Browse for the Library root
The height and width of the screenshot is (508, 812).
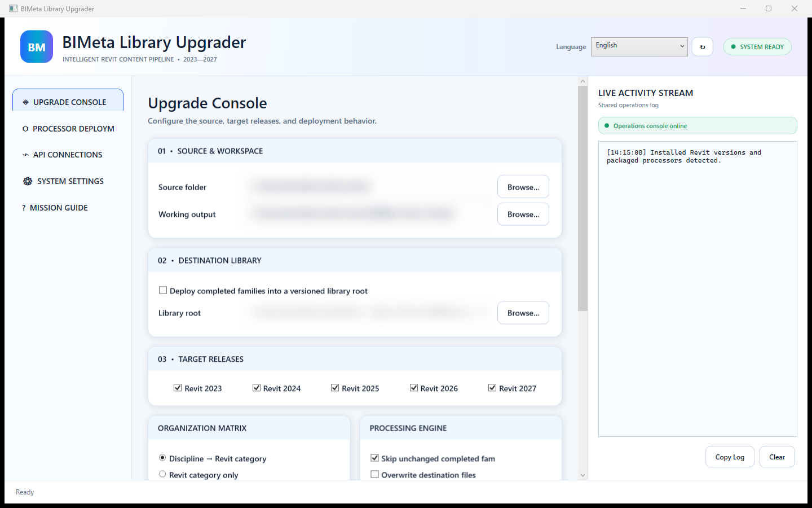(x=523, y=313)
